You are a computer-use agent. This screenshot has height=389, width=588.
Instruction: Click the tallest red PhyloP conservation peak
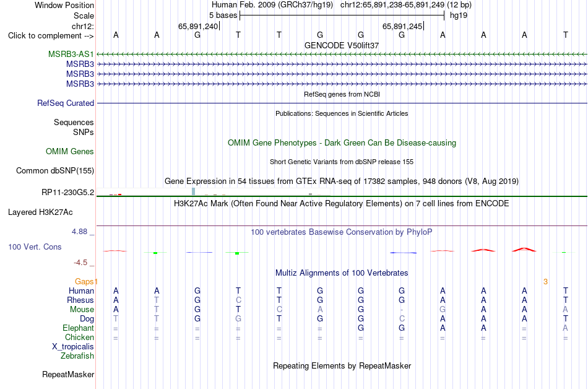point(524,250)
